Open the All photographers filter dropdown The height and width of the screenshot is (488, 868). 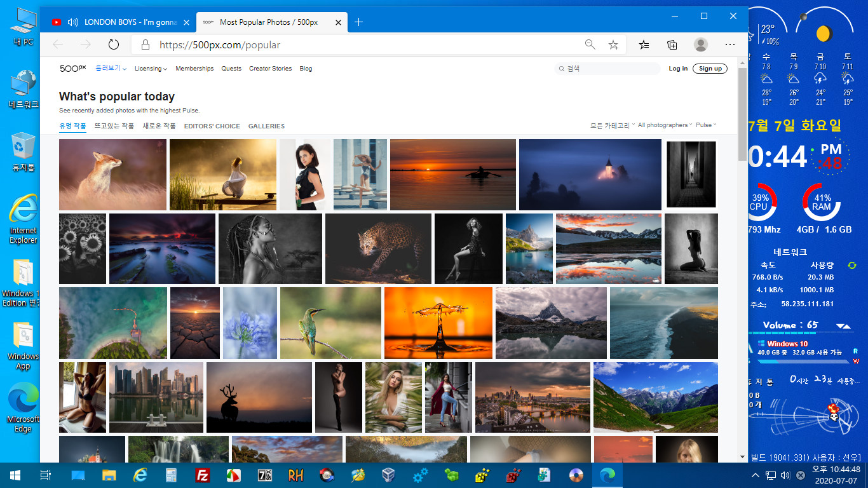(x=665, y=125)
